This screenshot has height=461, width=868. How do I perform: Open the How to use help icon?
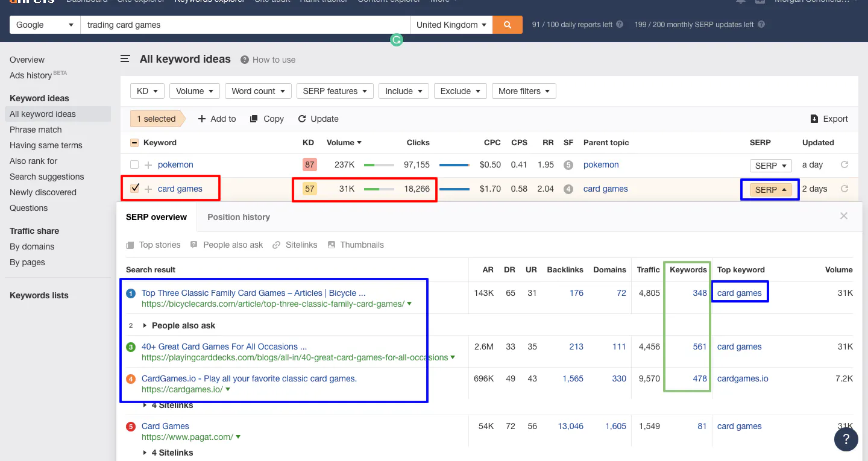(x=244, y=59)
